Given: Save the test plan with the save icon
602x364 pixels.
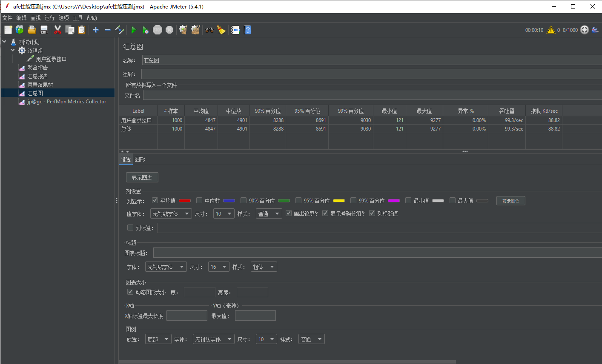Looking at the screenshot, I should (x=44, y=30).
